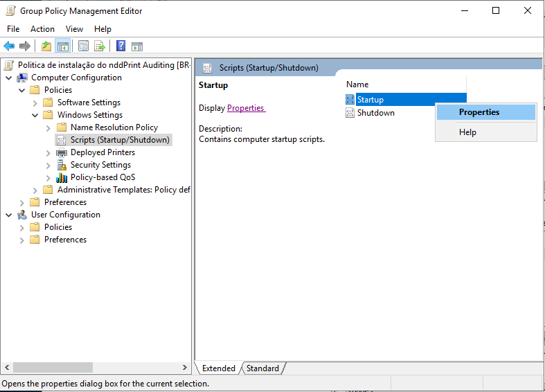Open the Action menu
Viewport: 545px width, 392px height.
point(42,29)
